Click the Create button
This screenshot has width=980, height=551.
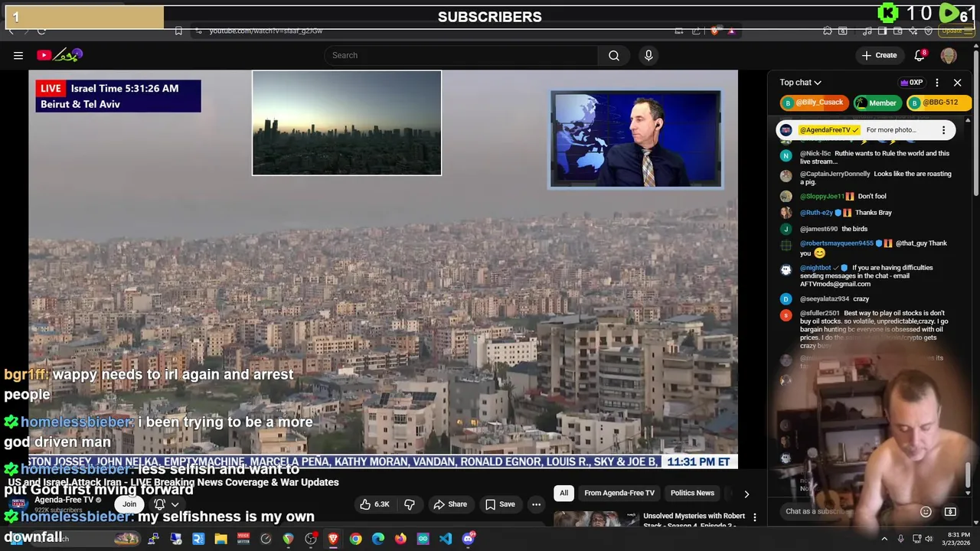[879, 55]
